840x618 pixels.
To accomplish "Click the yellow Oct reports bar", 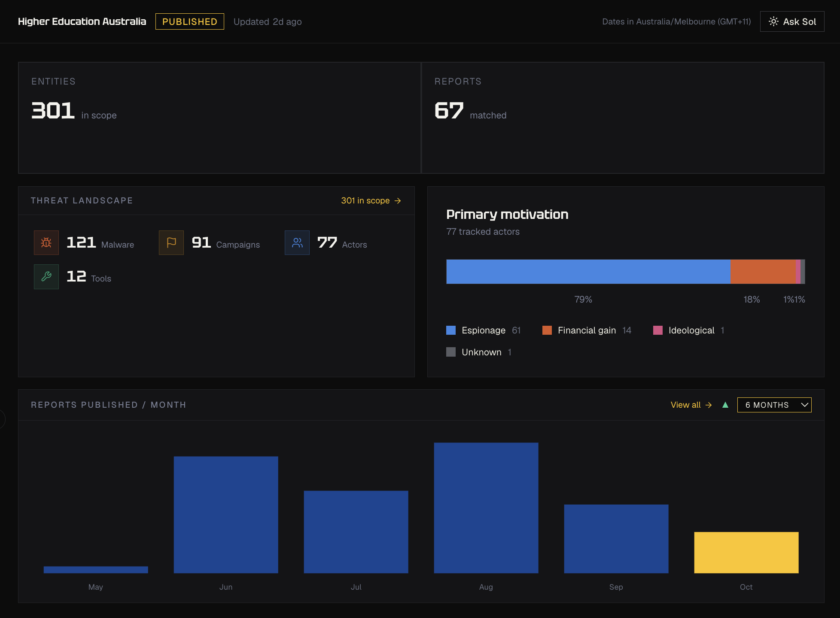I will click(x=746, y=552).
